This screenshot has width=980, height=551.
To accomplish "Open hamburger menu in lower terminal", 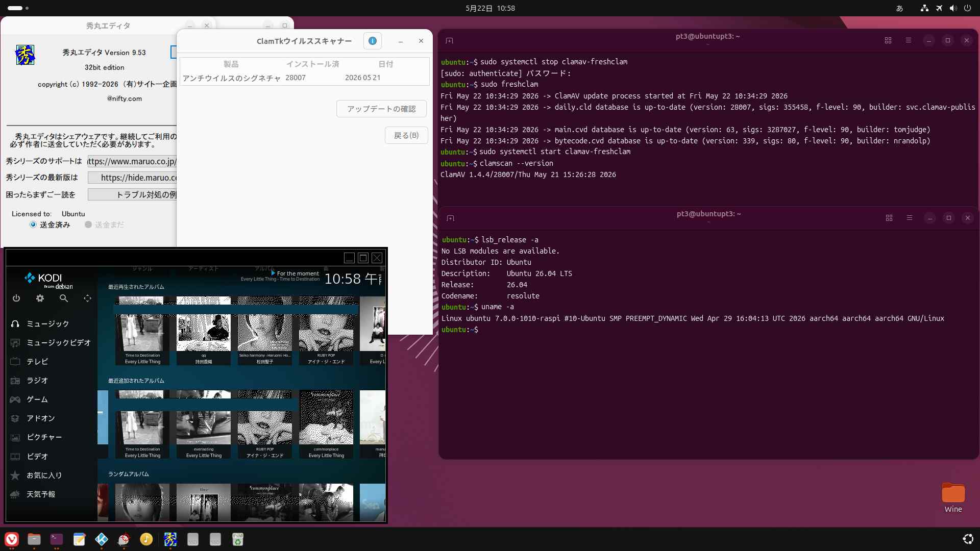I will [909, 218].
